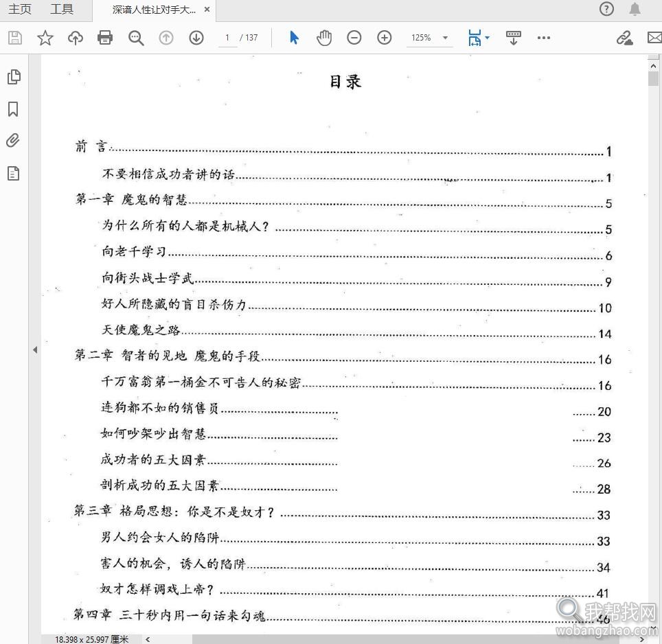Open fit page options dropdown arrow

(487, 38)
